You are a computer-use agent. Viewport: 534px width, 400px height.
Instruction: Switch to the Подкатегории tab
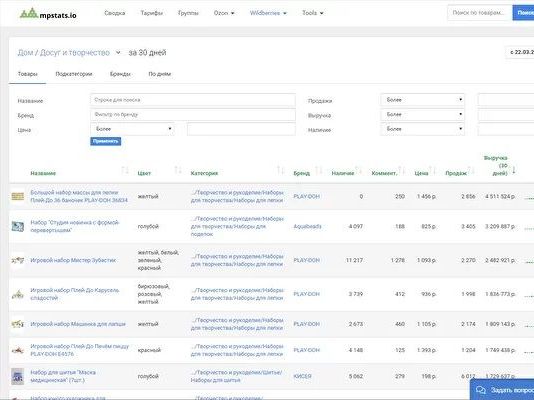pyautogui.click(x=74, y=74)
